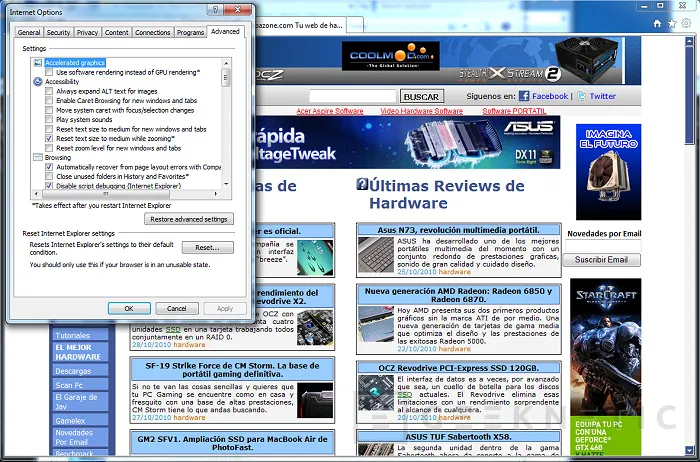Enable Always expand ALT text for images

click(x=49, y=91)
